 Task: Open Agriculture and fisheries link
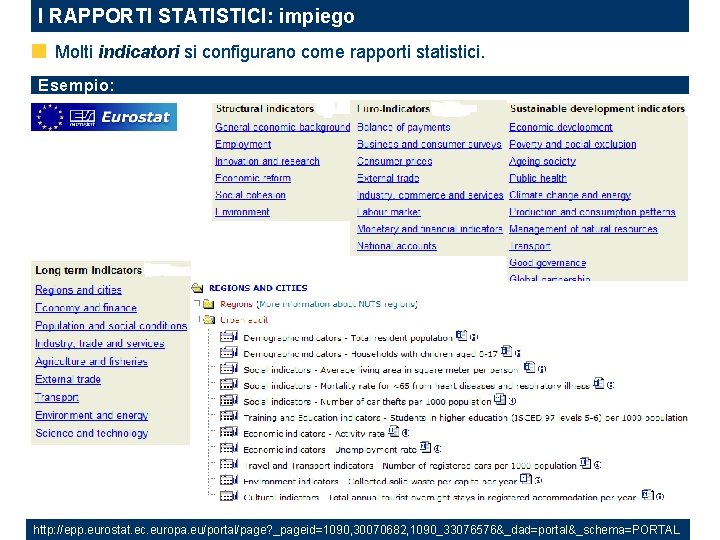[x=91, y=361]
